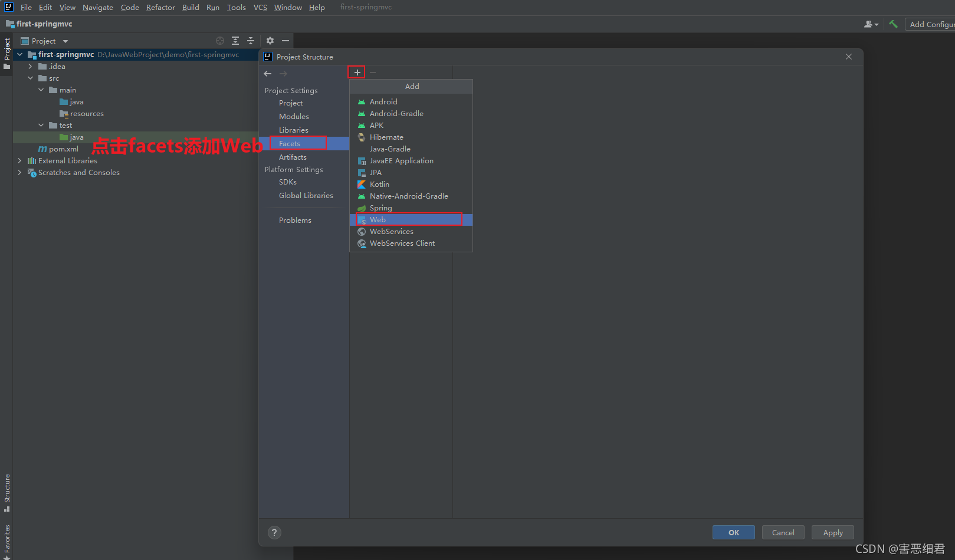
Task: Select Android in the Add list
Action: click(x=411, y=102)
